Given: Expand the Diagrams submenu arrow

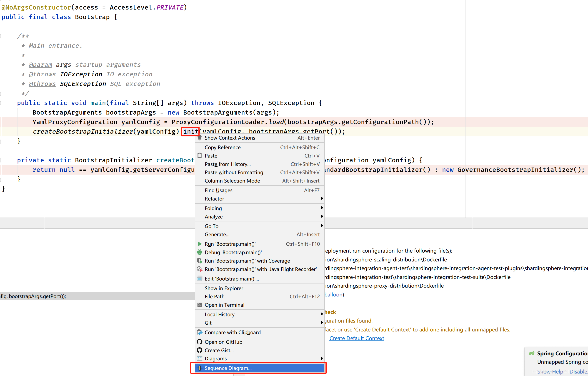Looking at the screenshot, I should tap(322, 358).
